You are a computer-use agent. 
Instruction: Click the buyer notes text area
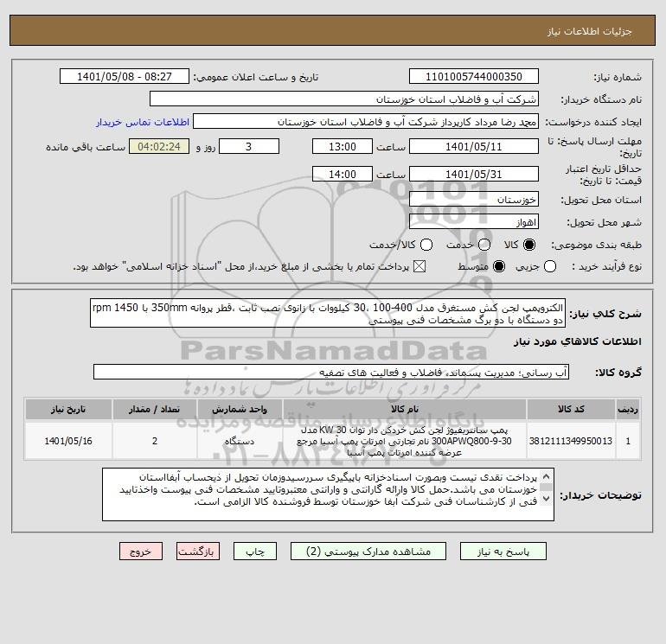[328, 494]
